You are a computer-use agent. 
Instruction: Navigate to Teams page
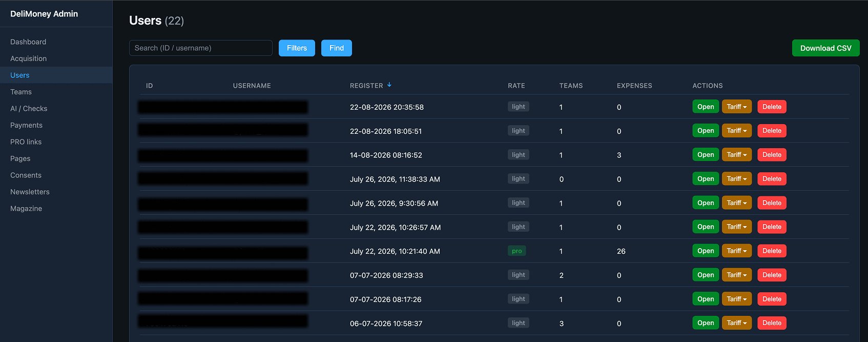point(21,92)
